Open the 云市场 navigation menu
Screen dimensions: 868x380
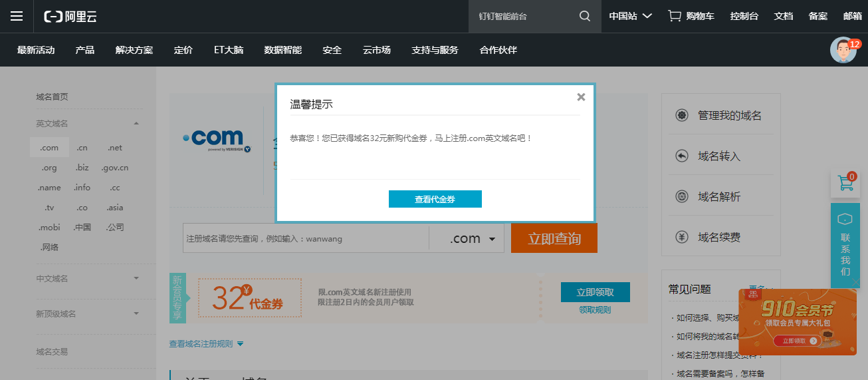pos(376,50)
